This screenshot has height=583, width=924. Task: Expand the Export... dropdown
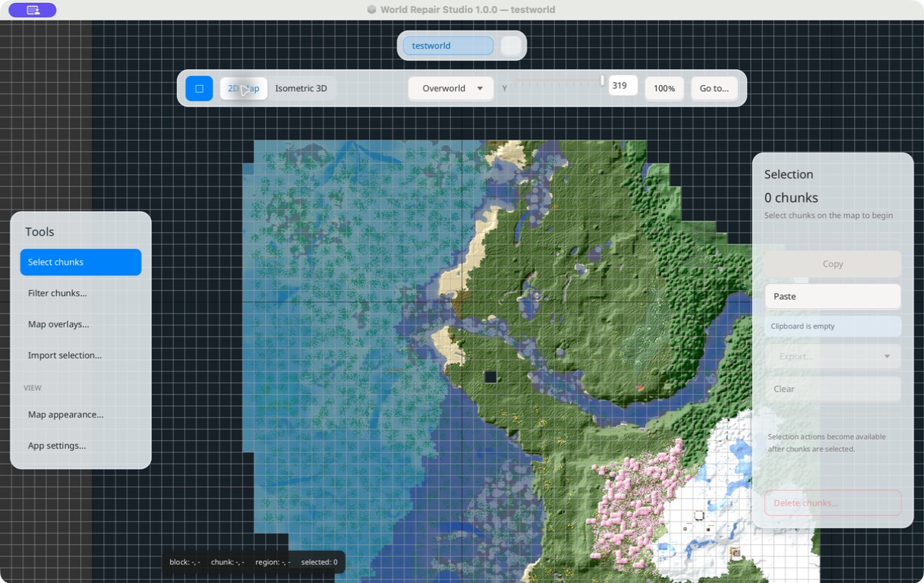(x=833, y=356)
